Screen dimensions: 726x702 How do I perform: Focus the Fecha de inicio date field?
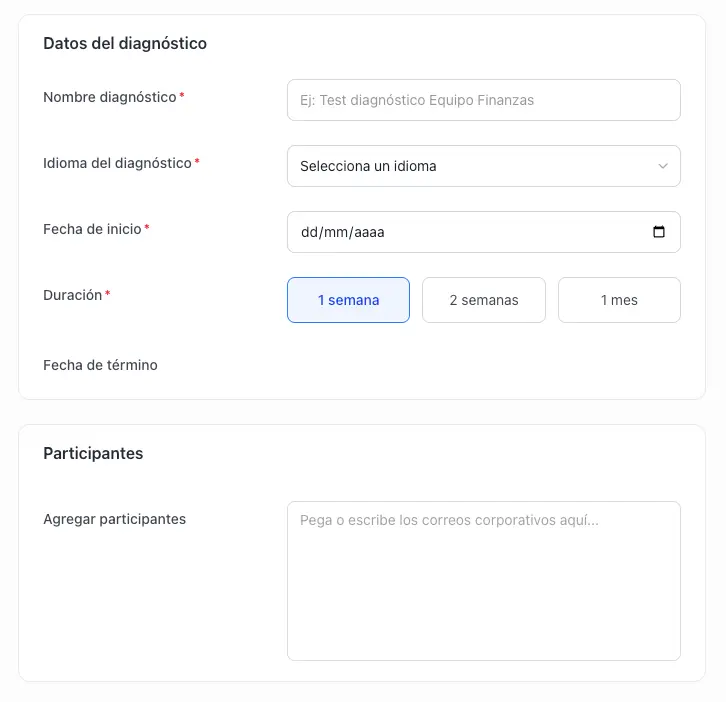coord(484,232)
